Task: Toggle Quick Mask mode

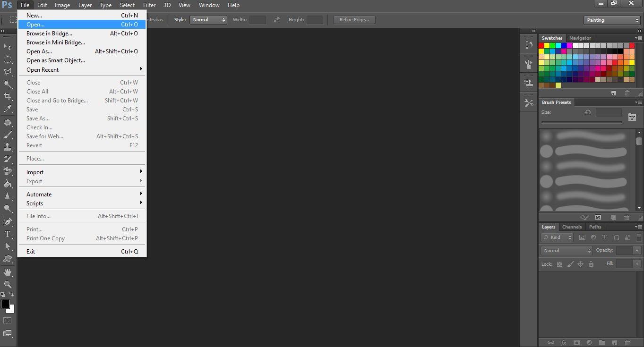Action: click(x=8, y=320)
